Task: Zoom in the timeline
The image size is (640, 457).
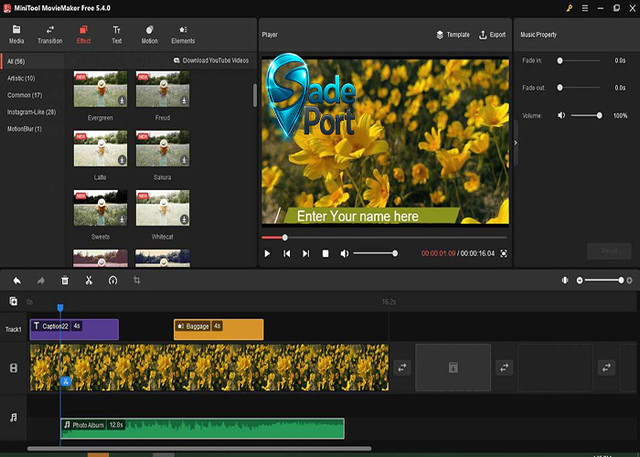Action: (x=629, y=280)
